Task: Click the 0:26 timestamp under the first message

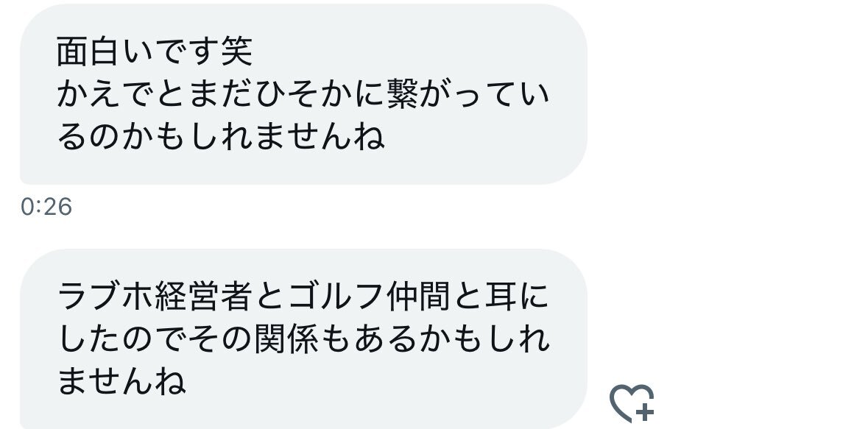Action: (46, 207)
